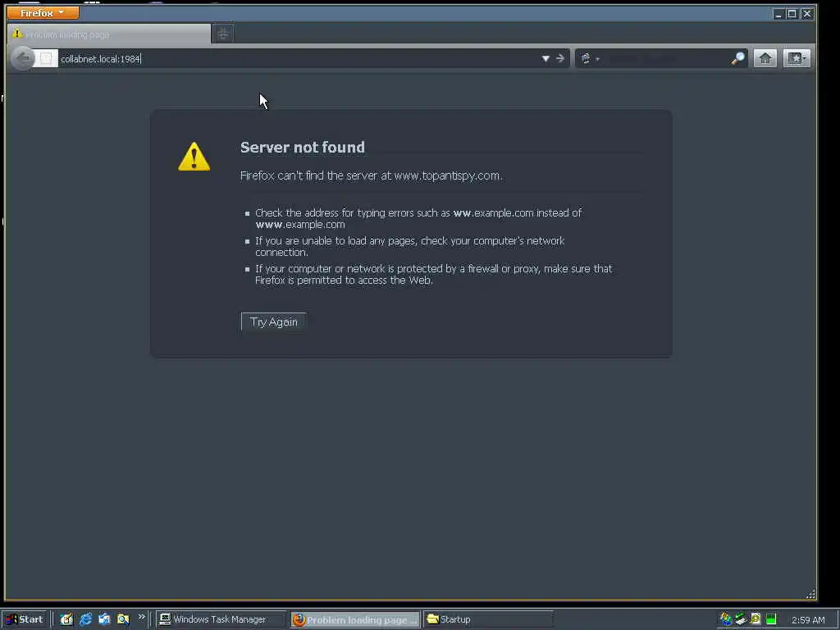The height and width of the screenshot is (630, 840).
Task: Switch to Windows Task Manager taskbar button
Action: click(221, 619)
